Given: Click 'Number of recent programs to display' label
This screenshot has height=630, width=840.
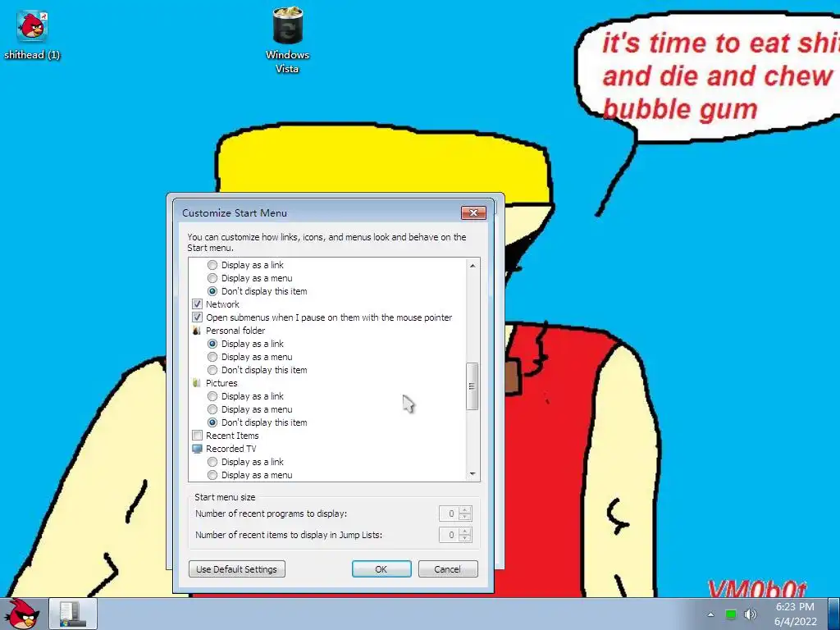Looking at the screenshot, I should (x=271, y=514).
